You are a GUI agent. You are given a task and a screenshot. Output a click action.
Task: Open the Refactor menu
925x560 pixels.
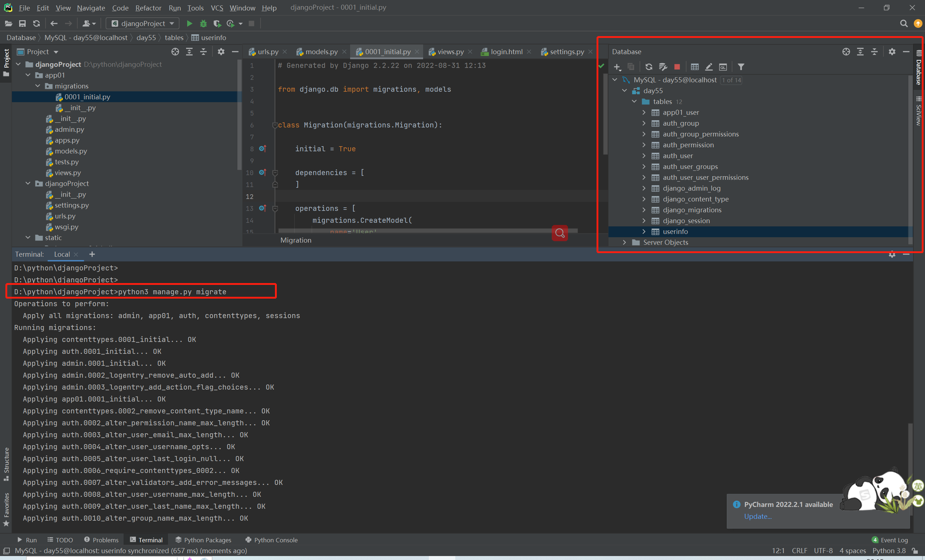pos(148,8)
